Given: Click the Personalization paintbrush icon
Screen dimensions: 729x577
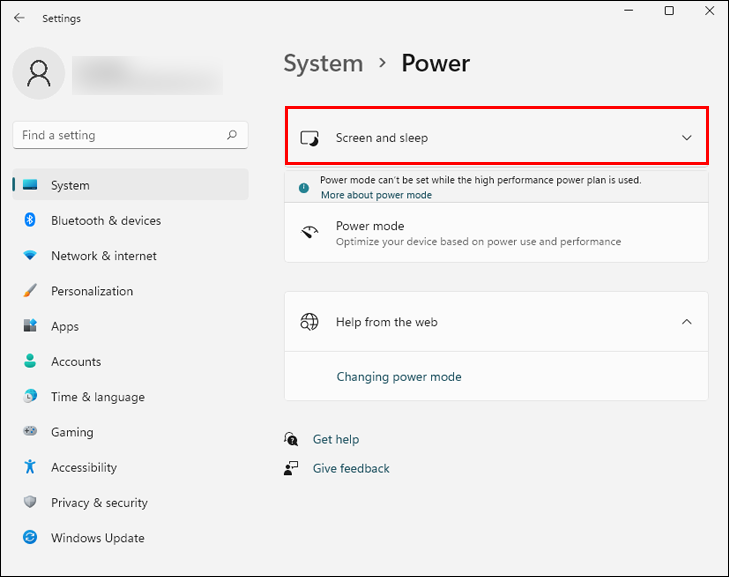Looking at the screenshot, I should pos(30,291).
